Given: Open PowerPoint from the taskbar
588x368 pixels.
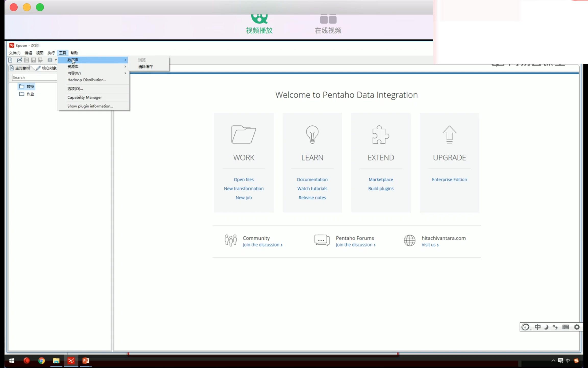Looking at the screenshot, I should point(86,361).
